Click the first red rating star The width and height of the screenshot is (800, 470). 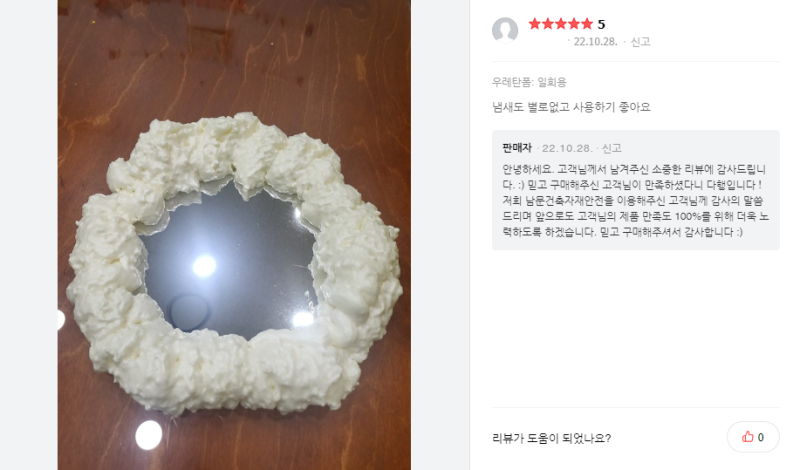(x=535, y=24)
